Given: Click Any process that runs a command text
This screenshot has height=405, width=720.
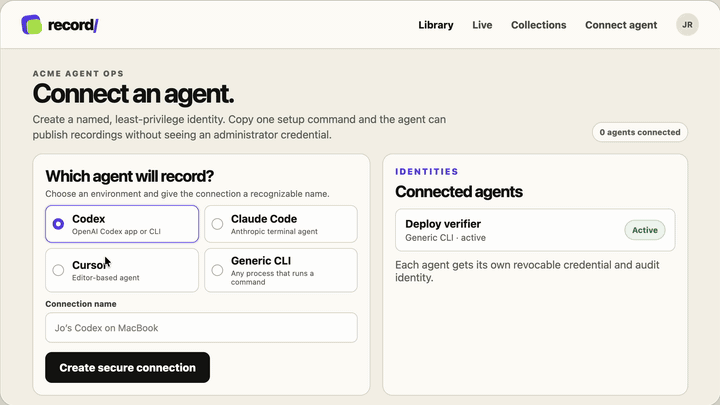Looking at the screenshot, I should (272, 277).
